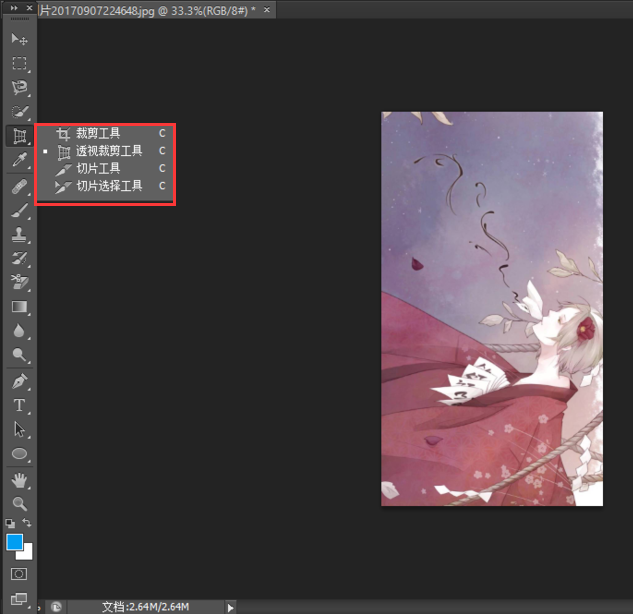Click the status bar round icon
The height and width of the screenshot is (614, 633).
[x=57, y=607]
